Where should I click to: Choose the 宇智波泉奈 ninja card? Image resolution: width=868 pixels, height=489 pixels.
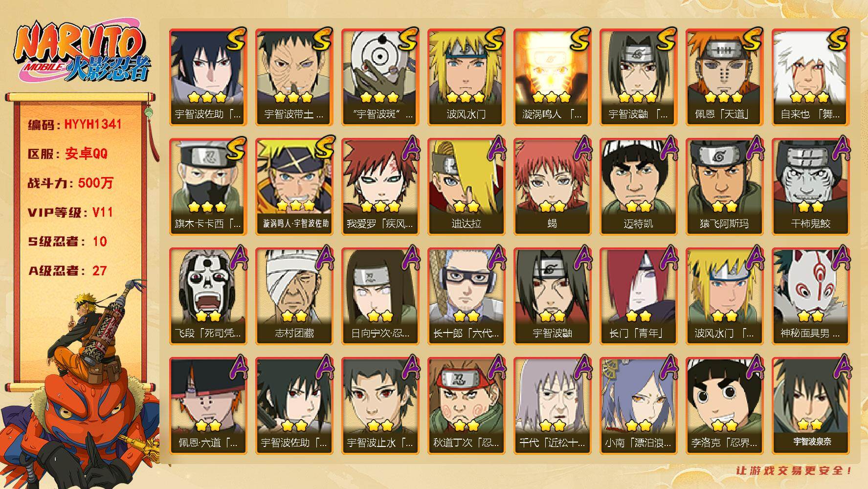810,406
